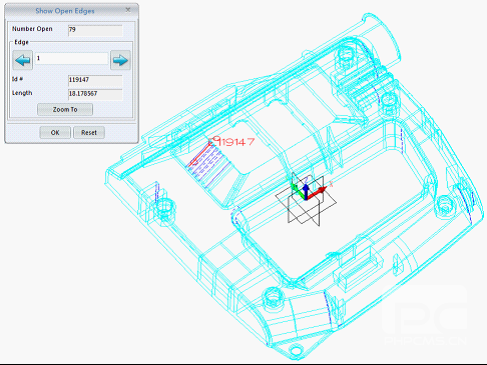The height and width of the screenshot is (365, 487).
Task: Advance to next open edge with right arrow
Action: pos(120,60)
